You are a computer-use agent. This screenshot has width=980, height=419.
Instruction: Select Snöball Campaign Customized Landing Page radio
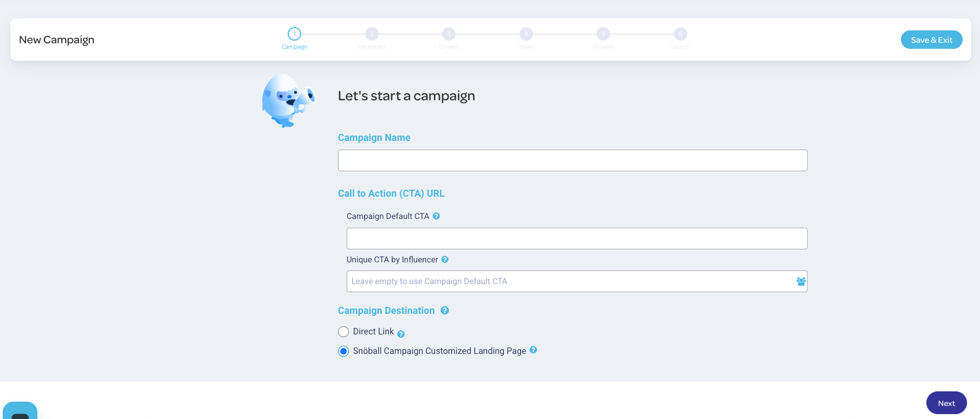pos(343,351)
